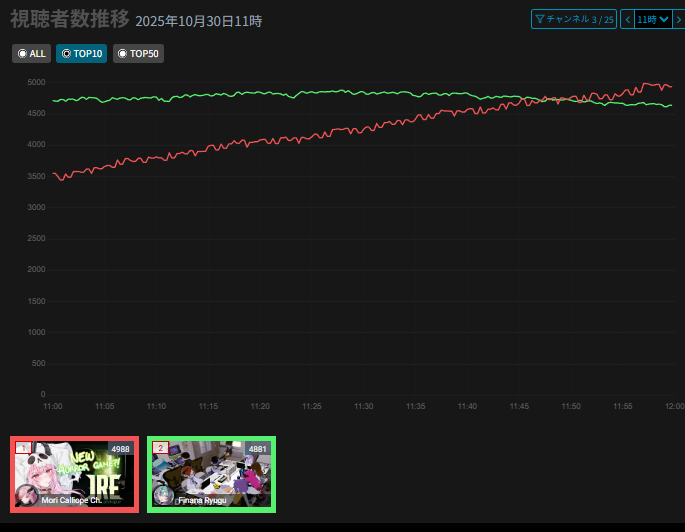Viewport: 685px width, 532px height.
Task: Click the date 2025年10月30日11時 text
Action: point(199,21)
